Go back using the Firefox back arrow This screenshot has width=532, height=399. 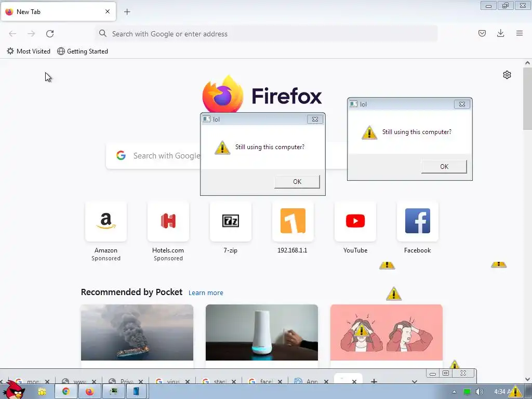click(x=12, y=34)
